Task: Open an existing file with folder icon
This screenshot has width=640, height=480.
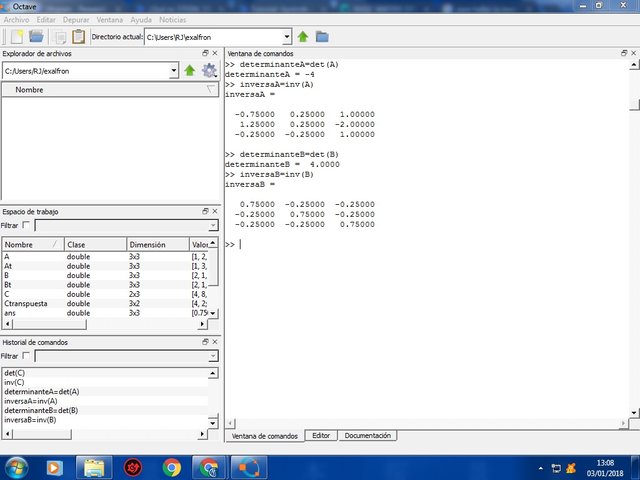Action: (x=36, y=37)
